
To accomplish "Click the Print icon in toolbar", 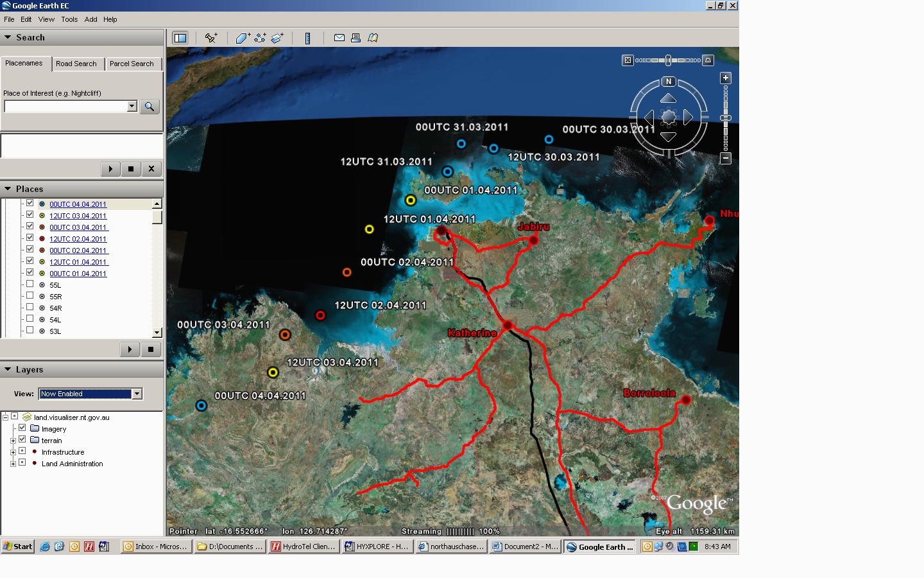I will (x=356, y=38).
